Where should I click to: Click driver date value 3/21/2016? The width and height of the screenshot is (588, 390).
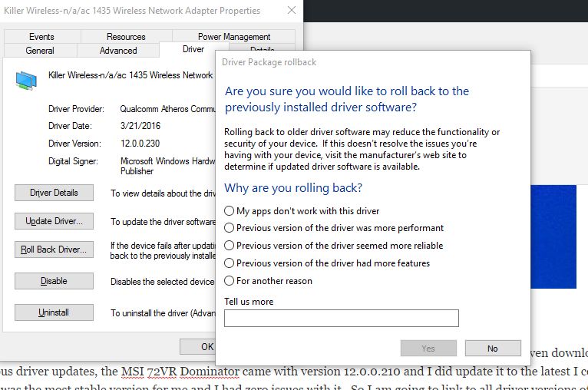[140, 126]
